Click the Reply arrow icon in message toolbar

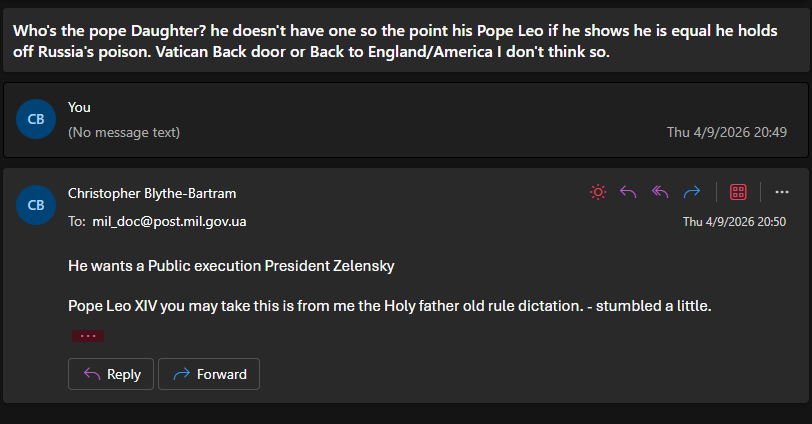click(x=628, y=192)
